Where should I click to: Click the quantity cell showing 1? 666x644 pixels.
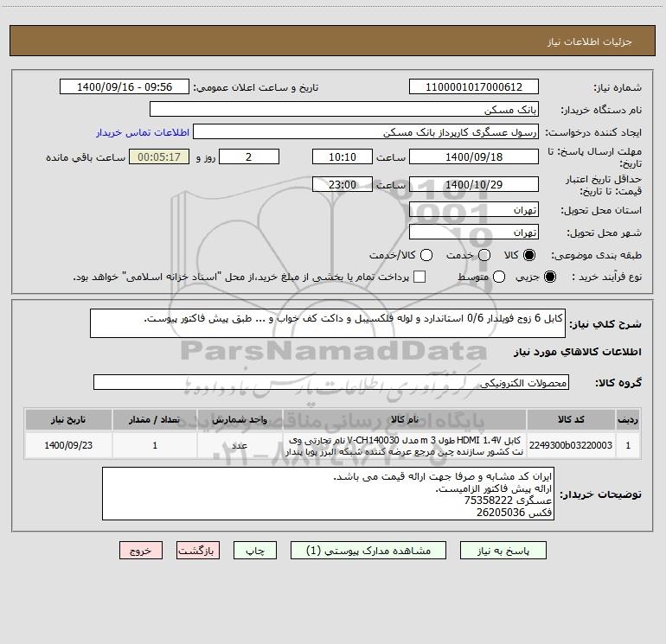click(x=155, y=445)
